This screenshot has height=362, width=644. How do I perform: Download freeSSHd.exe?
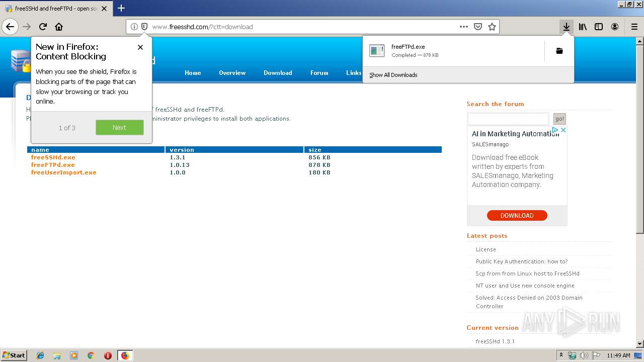[53, 157]
